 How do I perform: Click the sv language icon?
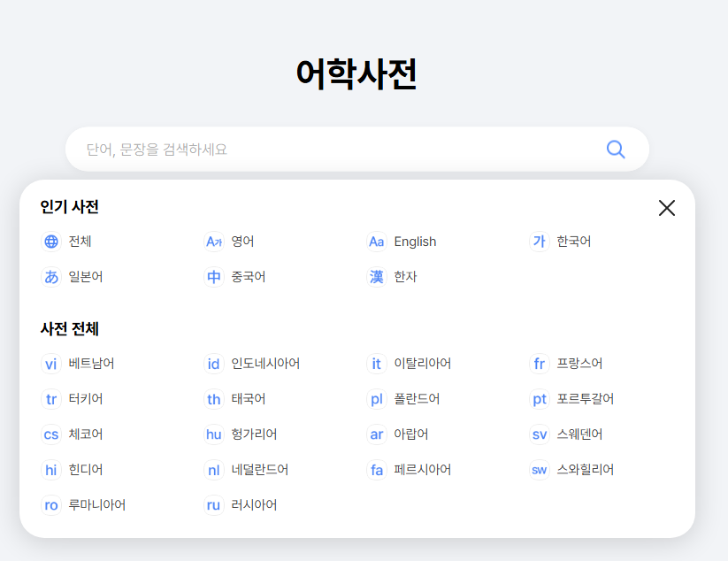540,434
